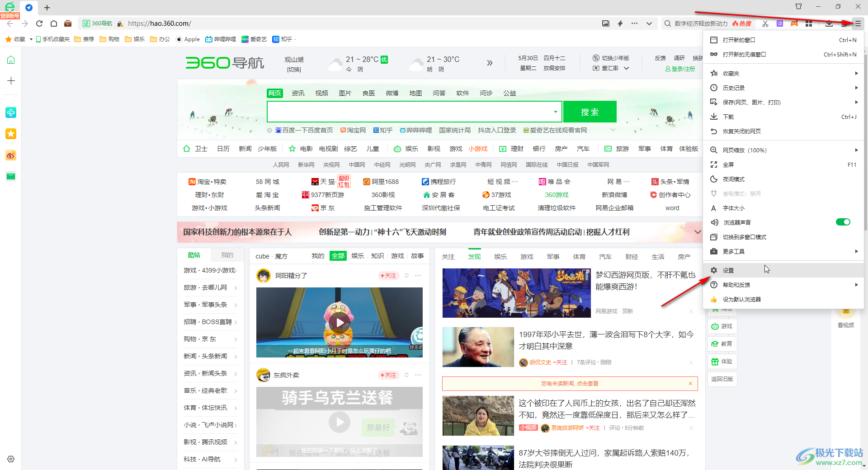Click the briefcase icon beside home button
The image size is (868, 470).
coord(68,23)
